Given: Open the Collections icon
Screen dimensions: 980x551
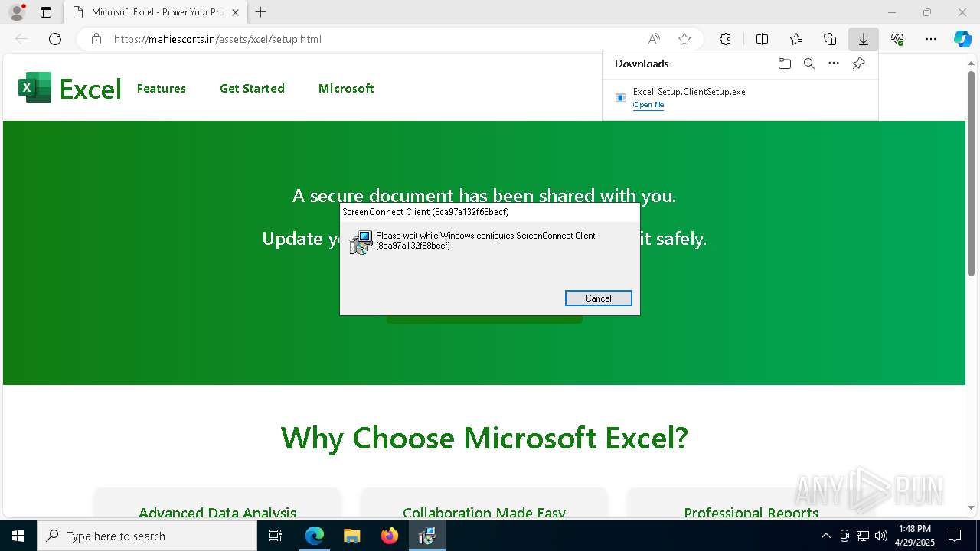Looking at the screenshot, I should (x=830, y=39).
